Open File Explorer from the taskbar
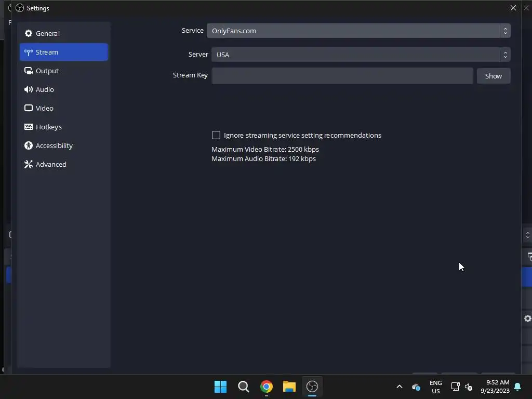This screenshot has height=399, width=532. tap(289, 387)
